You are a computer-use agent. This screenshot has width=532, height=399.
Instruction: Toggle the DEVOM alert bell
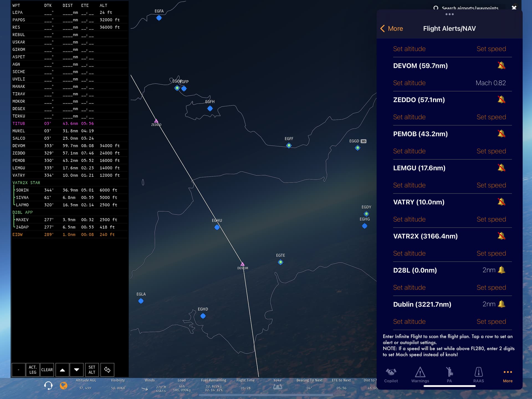coord(501,66)
